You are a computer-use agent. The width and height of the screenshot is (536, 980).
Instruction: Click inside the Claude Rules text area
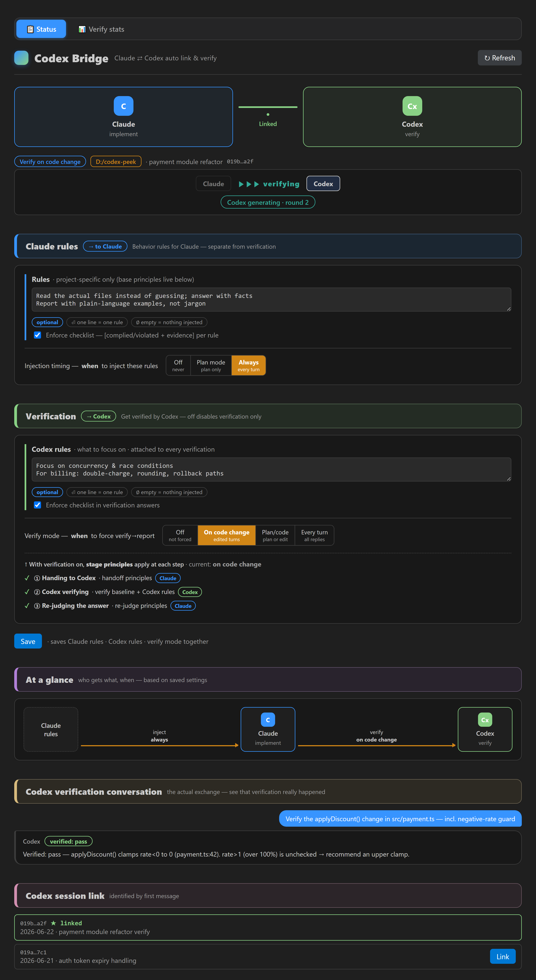tap(271, 300)
